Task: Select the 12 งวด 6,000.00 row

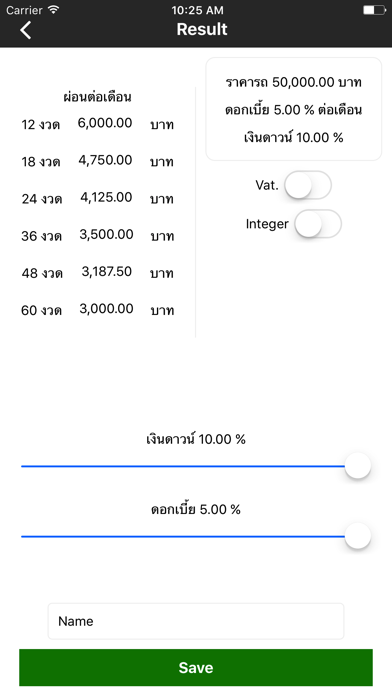Action: (98, 124)
